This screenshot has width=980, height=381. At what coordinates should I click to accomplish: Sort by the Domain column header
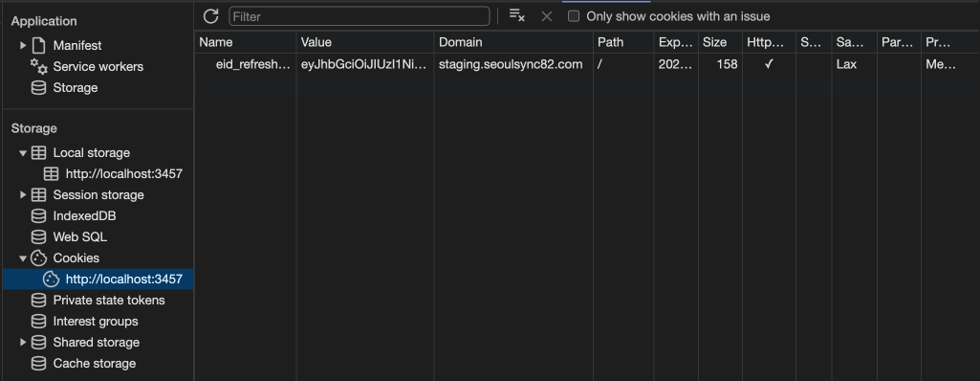pyautogui.click(x=513, y=42)
